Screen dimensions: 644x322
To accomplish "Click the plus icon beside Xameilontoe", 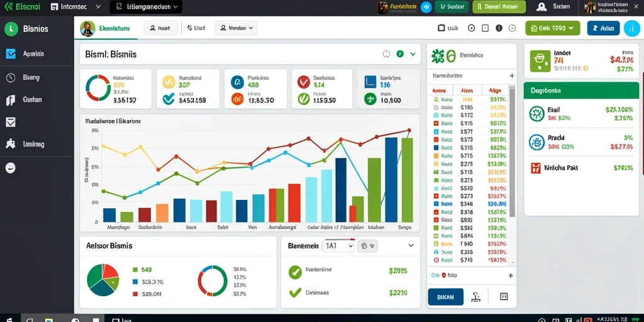I will coord(512,76).
